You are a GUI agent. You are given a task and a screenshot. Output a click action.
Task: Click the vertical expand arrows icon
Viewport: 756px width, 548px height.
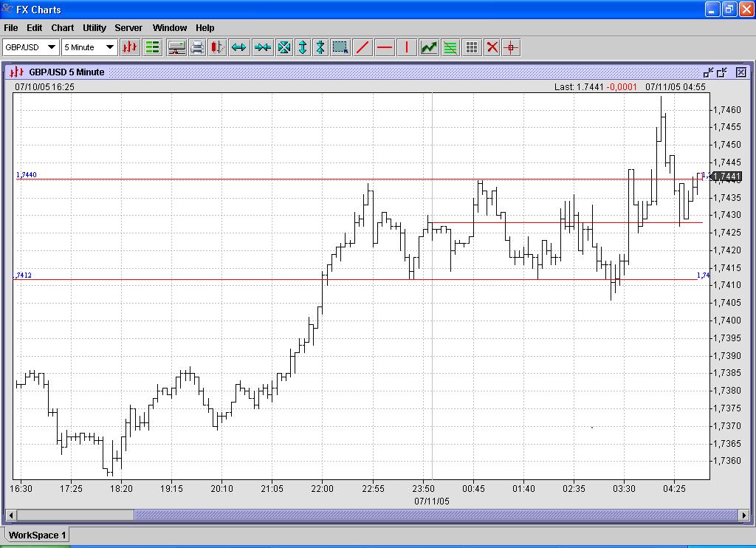[x=303, y=47]
